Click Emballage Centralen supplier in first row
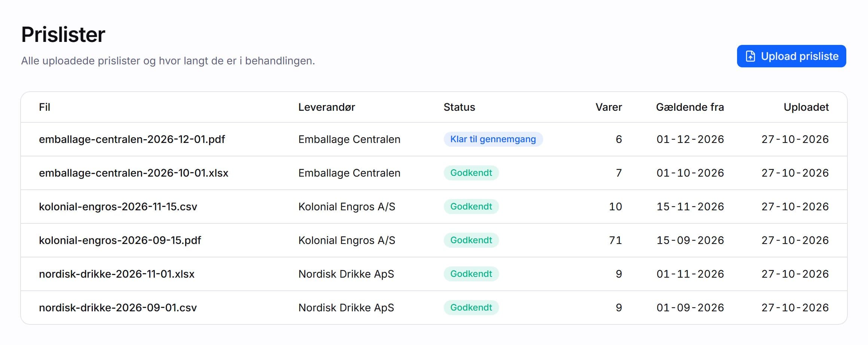 tap(349, 139)
